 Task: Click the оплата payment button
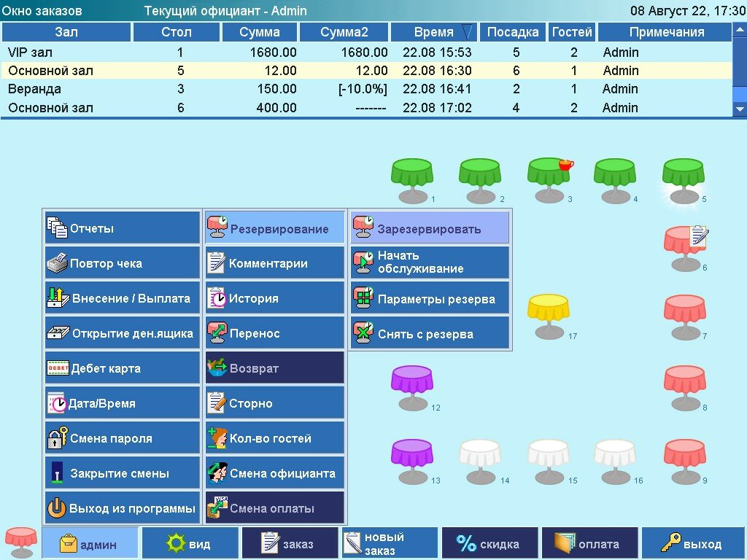(589, 543)
